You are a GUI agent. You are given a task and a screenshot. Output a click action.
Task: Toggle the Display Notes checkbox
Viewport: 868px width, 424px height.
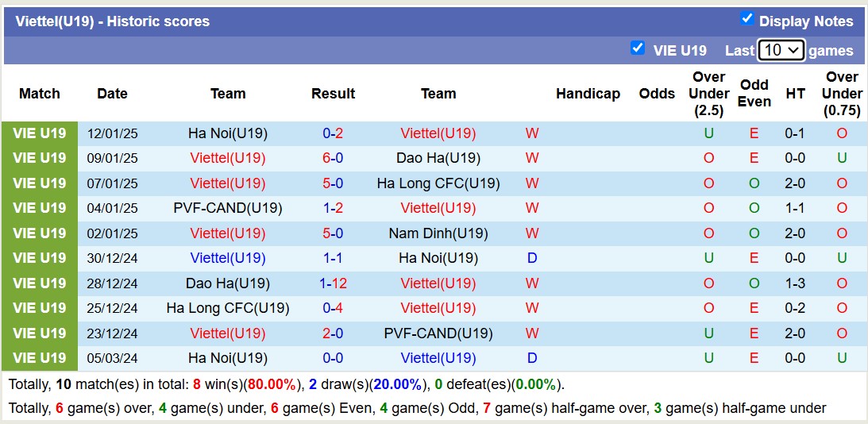coord(746,19)
